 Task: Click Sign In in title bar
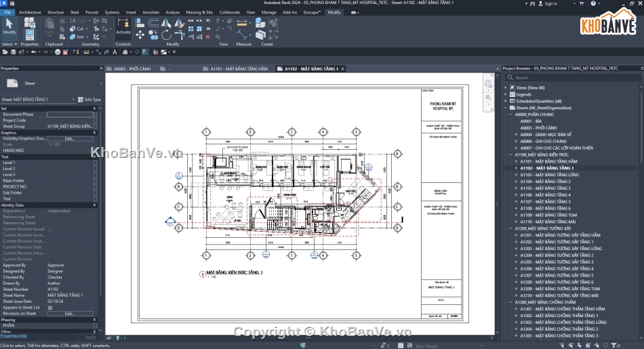pos(550,3)
